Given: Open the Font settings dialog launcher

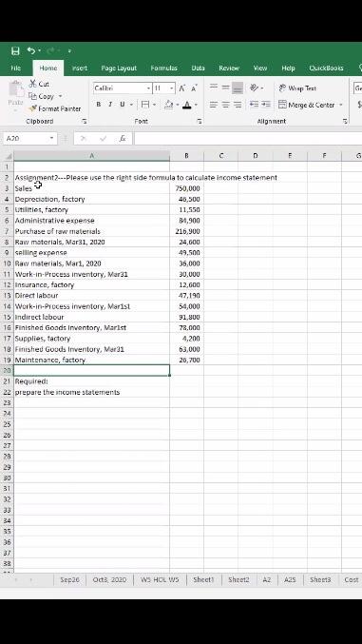Looking at the screenshot, I should (200, 121).
